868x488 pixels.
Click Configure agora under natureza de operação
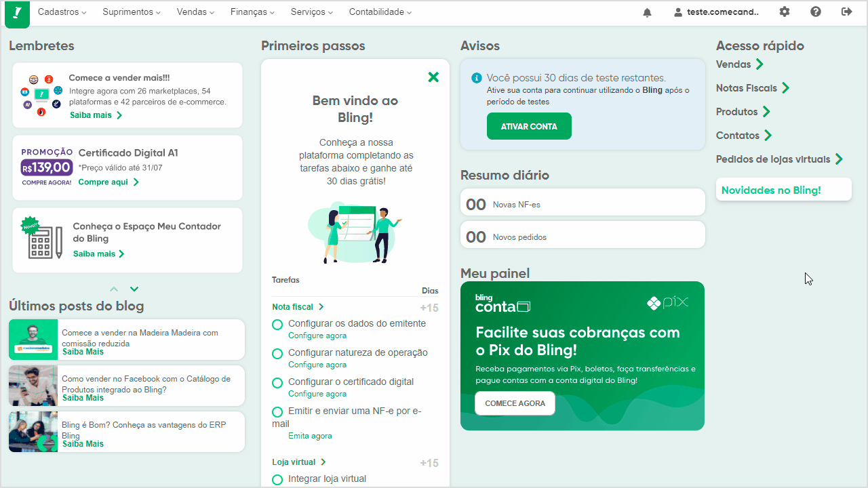click(317, 365)
